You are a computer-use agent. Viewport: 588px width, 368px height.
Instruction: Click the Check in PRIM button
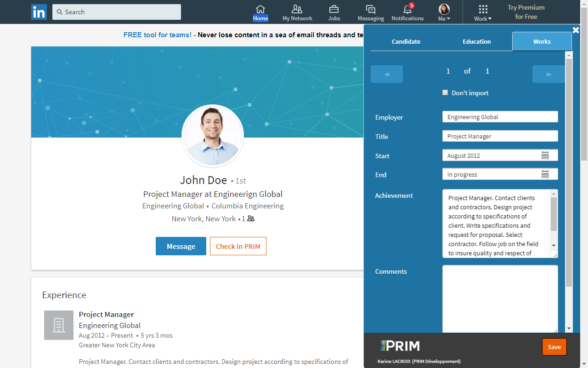[238, 246]
